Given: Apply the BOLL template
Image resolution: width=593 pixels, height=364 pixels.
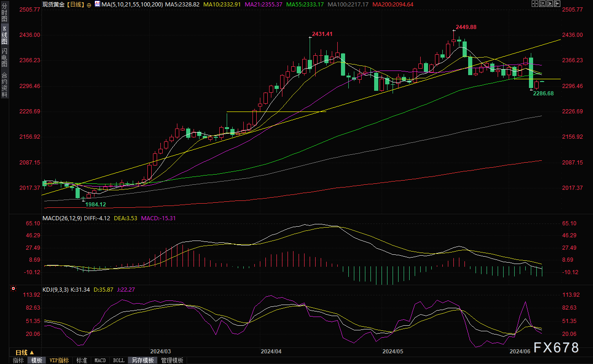Looking at the screenshot, I should [118, 360].
